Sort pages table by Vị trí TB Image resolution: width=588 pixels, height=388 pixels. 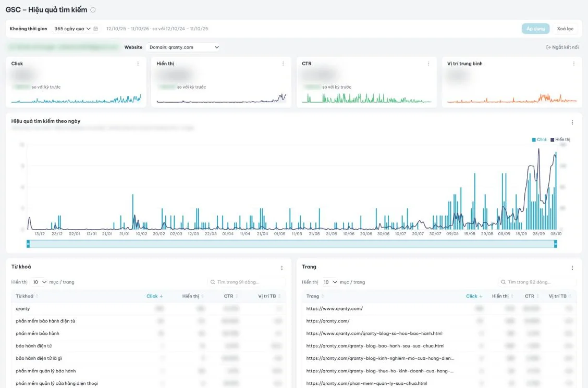point(560,296)
